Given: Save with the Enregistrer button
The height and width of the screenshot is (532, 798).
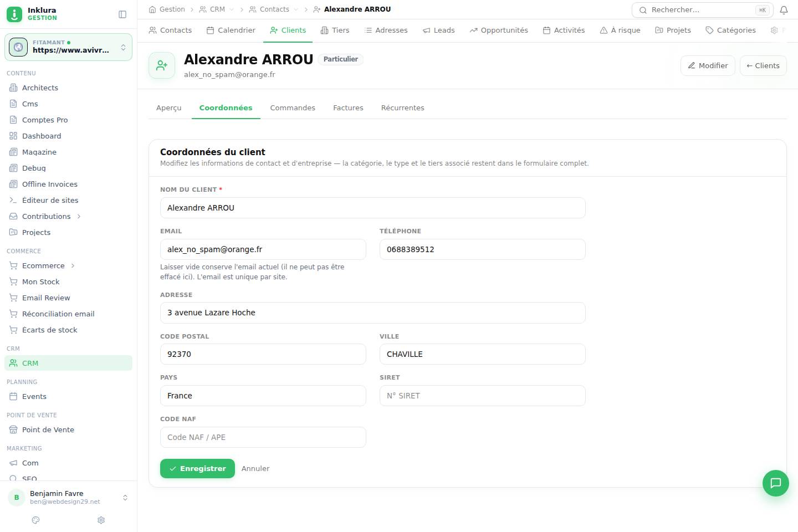Looking at the screenshot, I should click(197, 469).
